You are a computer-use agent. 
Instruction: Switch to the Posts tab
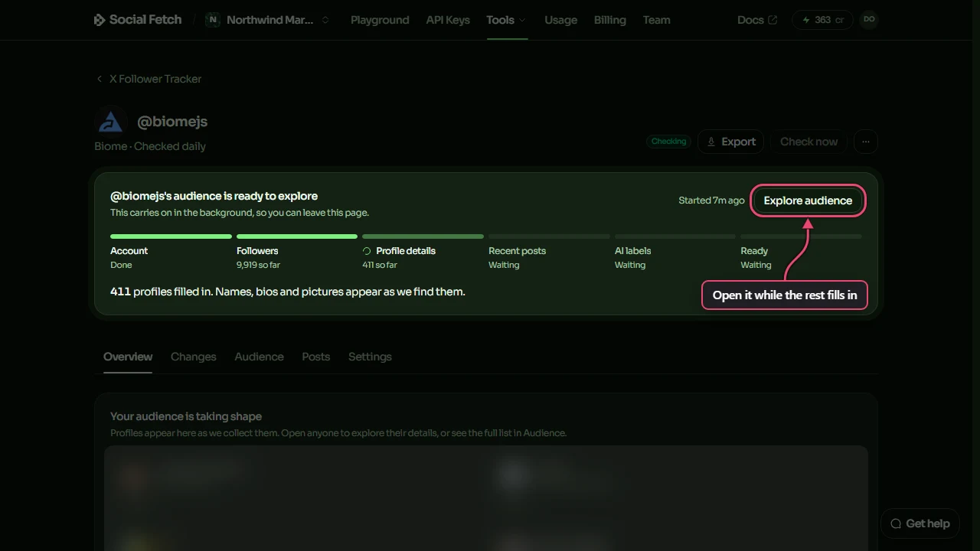tap(315, 357)
